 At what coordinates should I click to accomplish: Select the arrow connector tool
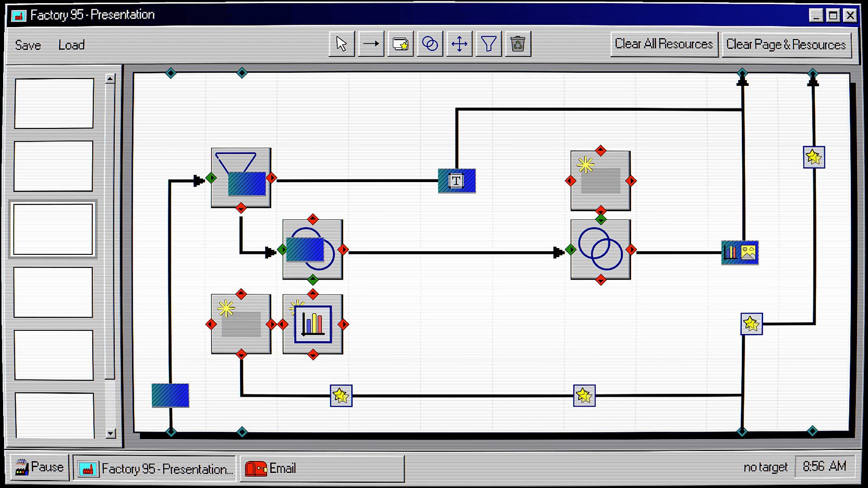[371, 44]
